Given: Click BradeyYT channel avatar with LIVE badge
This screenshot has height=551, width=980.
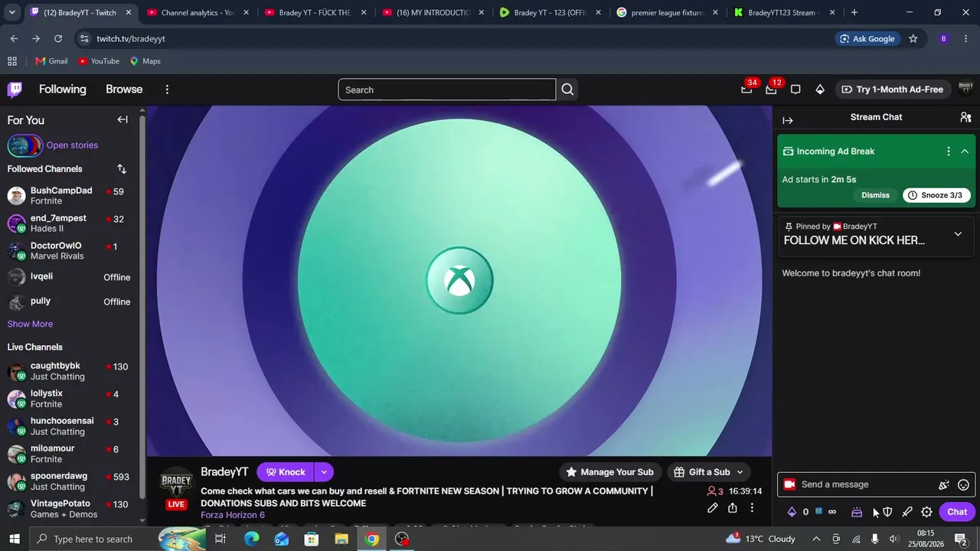Looking at the screenshot, I should click(x=176, y=487).
